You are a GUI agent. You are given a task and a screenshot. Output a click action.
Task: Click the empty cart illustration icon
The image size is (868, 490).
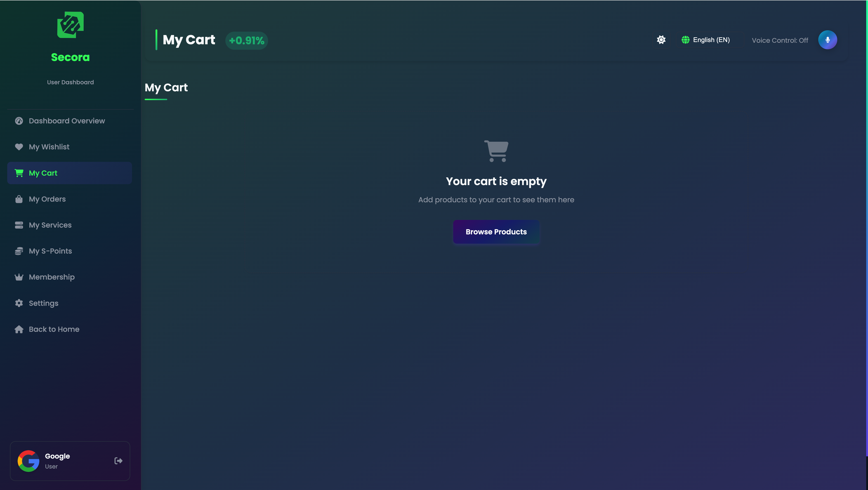pos(496,151)
